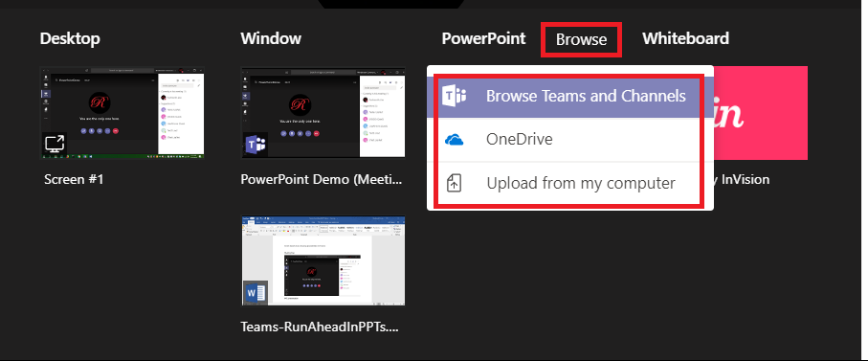The image size is (868, 361).
Task: Click the Window section heading
Action: point(271,38)
